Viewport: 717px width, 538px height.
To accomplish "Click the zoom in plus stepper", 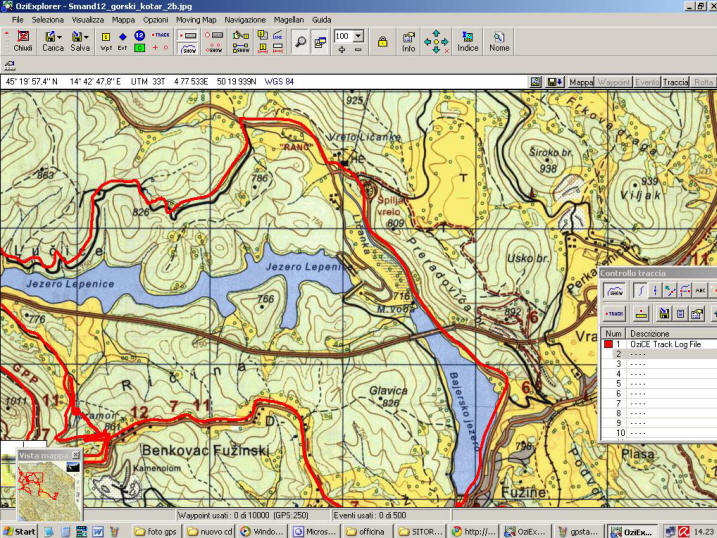I will pyautogui.click(x=342, y=48).
